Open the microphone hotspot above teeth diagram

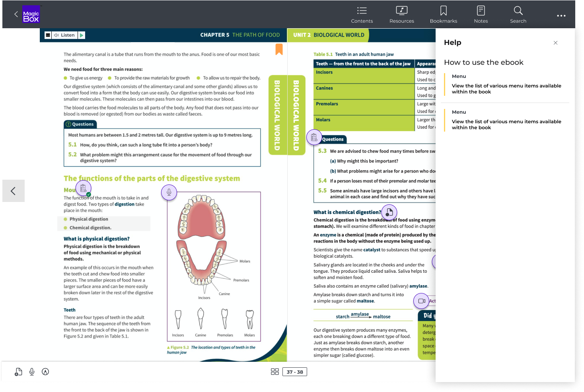[169, 192]
